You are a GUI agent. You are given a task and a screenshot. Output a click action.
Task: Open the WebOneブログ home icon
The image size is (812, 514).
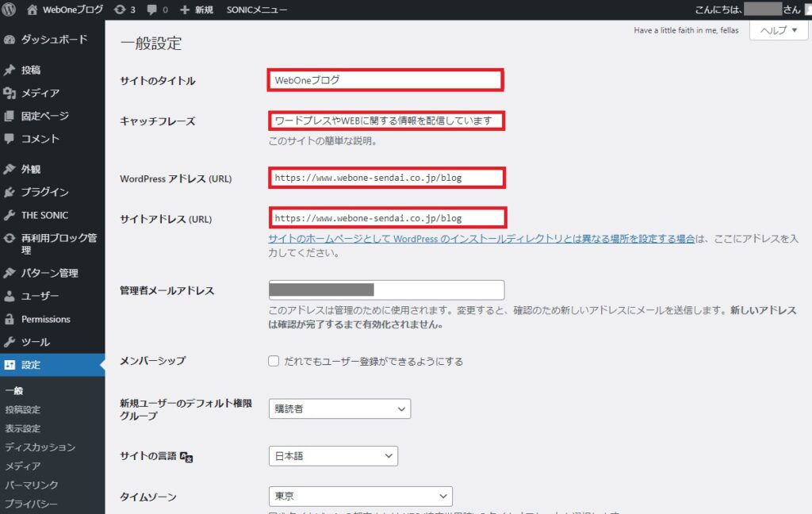tap(32, 10)
